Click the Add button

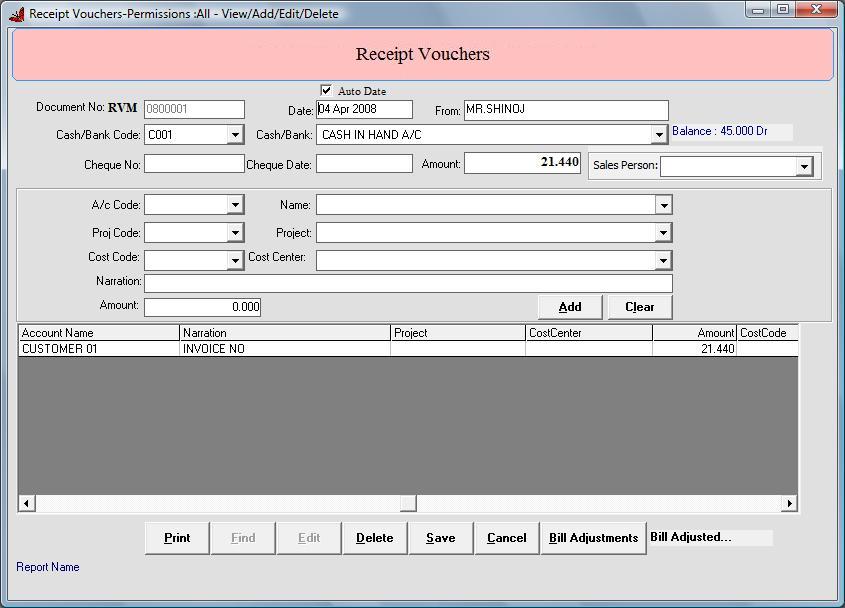(570, 307)
